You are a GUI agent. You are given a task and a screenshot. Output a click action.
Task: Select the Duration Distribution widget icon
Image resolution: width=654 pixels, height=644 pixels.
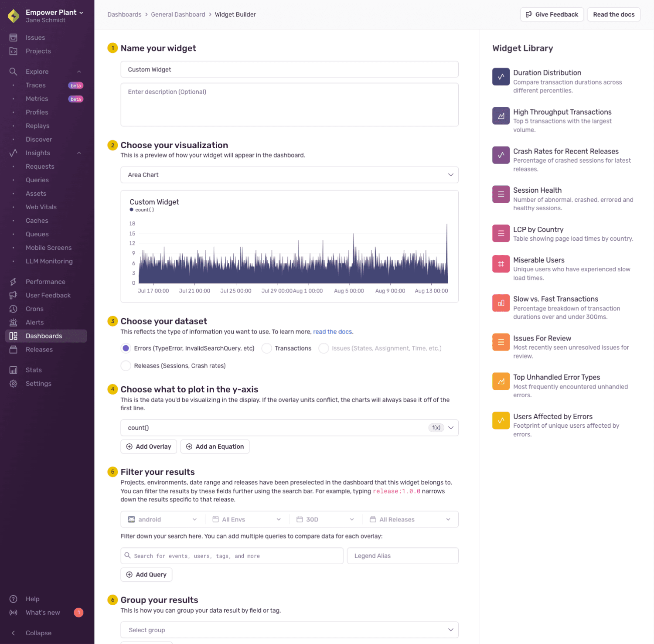[501, 76]
